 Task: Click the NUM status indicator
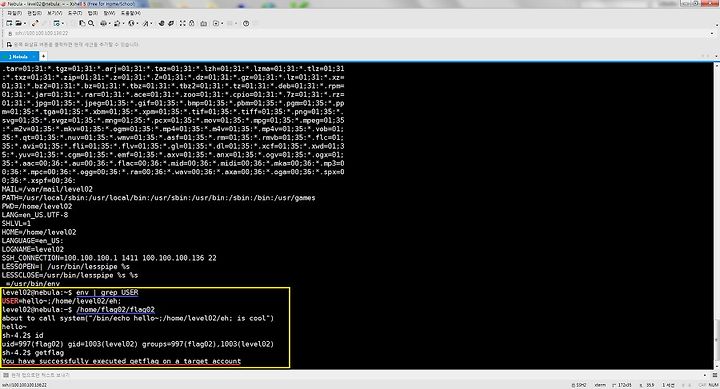coord(714,385)
